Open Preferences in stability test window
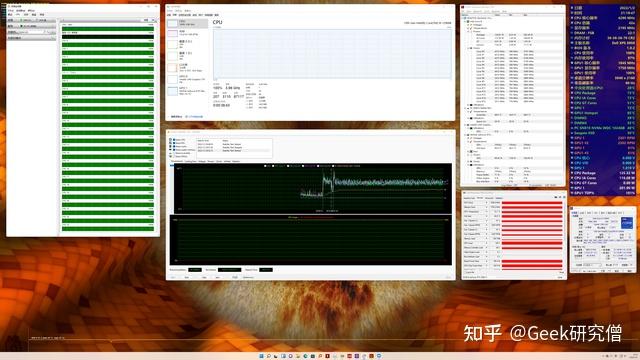Viewport: 640px width, 360px height. coord(248,277)
